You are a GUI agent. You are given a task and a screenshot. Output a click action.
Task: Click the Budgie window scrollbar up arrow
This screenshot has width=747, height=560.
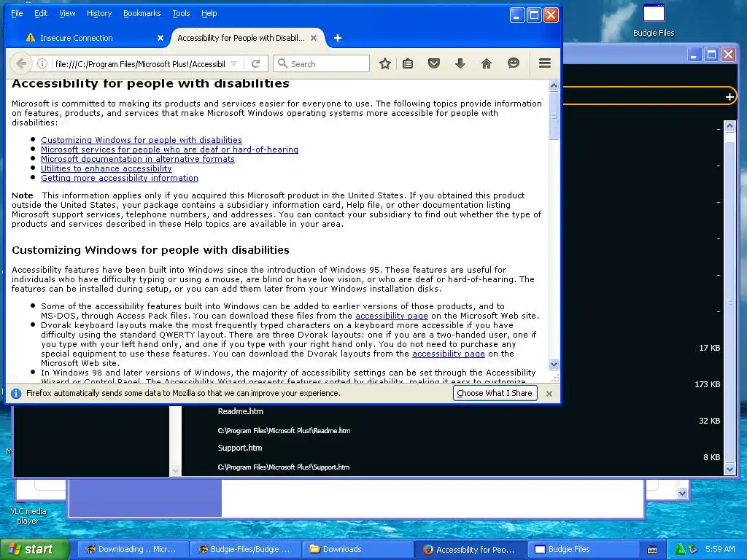729,126
